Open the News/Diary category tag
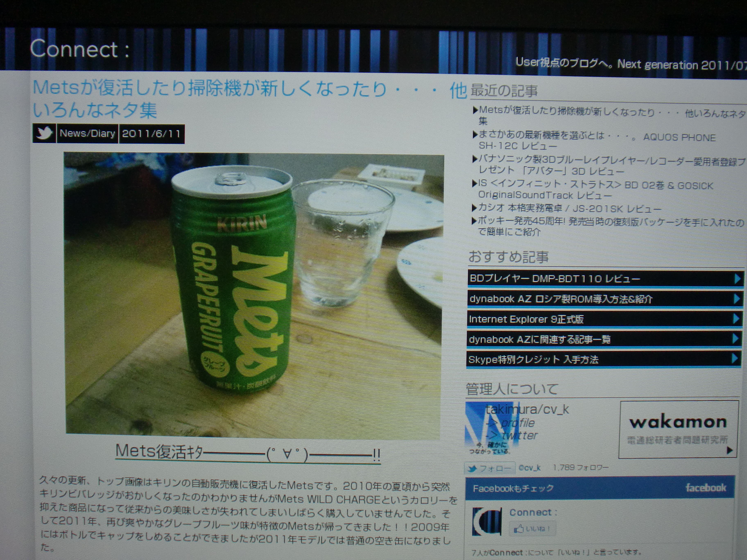Screen dimensions: 747x560 tap(87, 133)
